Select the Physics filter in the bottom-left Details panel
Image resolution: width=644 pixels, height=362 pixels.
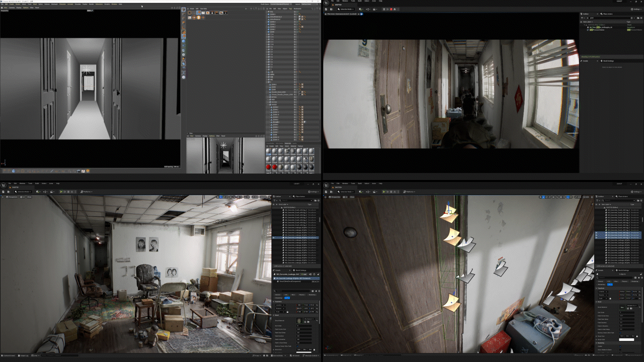[302, 295]
